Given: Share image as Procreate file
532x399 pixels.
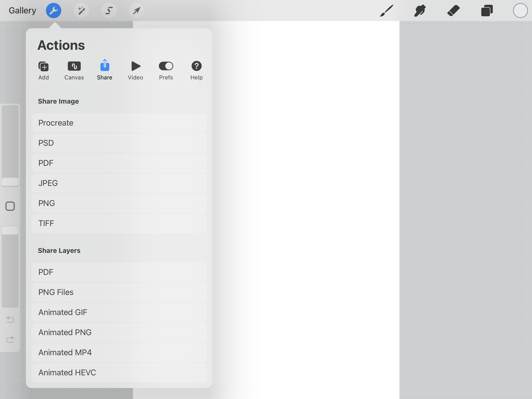Looking at the screenshot, I should click(x=119, y=123).
